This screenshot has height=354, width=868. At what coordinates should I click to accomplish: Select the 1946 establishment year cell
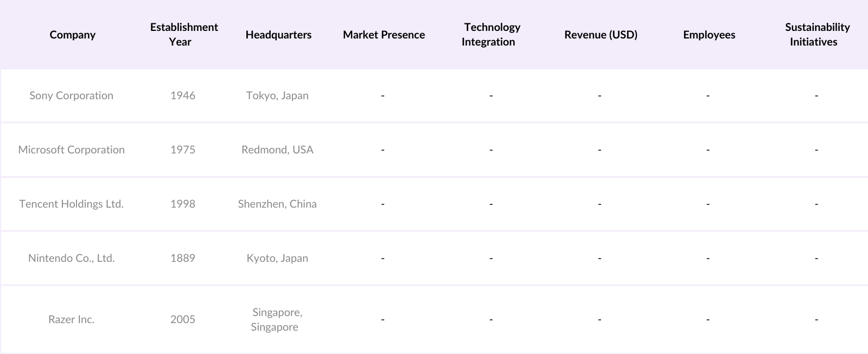(x=183, y=95)
